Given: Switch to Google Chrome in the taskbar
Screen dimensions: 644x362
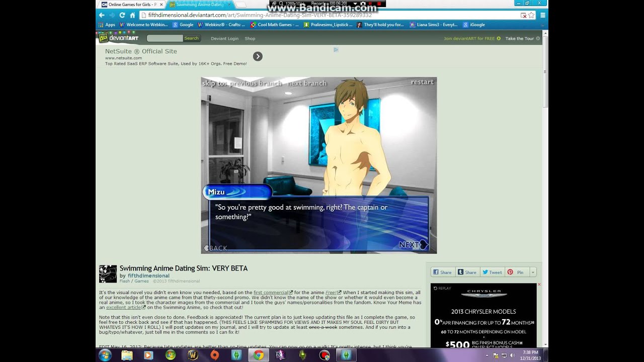Looking at the screenshot, I should (x=258, y=355).
